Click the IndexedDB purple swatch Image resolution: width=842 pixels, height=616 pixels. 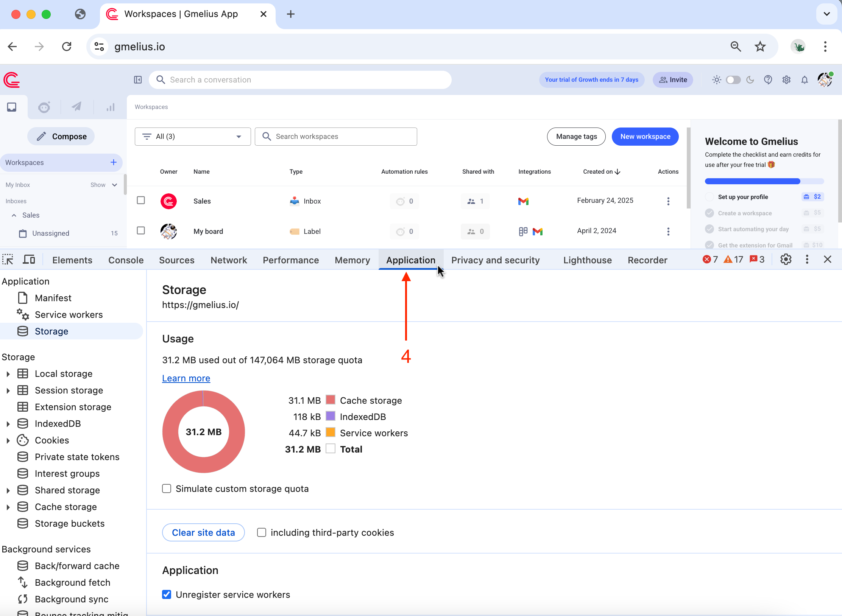331,416
